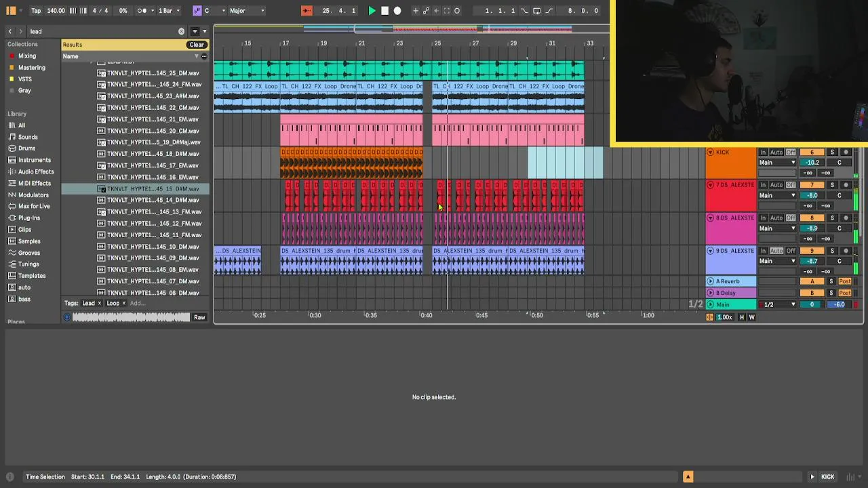Image resolution: width=868 pixels, height=488 pixels.
Task: Open the Modulators library category
Action: pyautogui.click(x=33, y=195)
